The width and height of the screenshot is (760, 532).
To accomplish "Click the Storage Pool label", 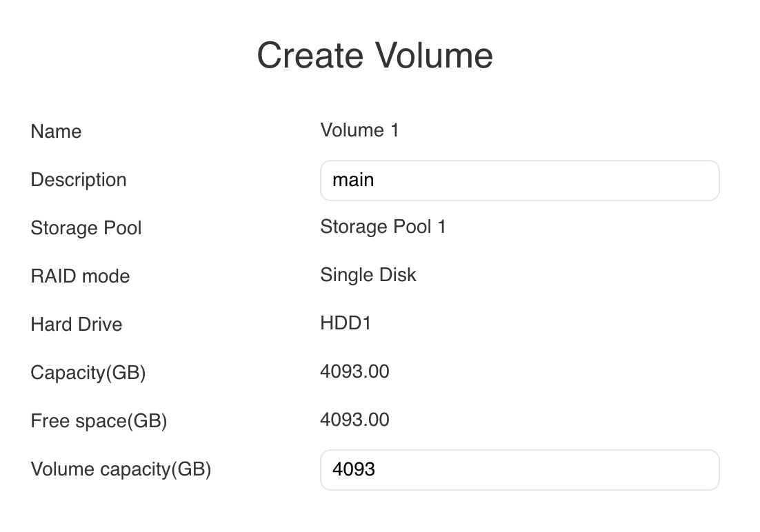I will (86, 227).
